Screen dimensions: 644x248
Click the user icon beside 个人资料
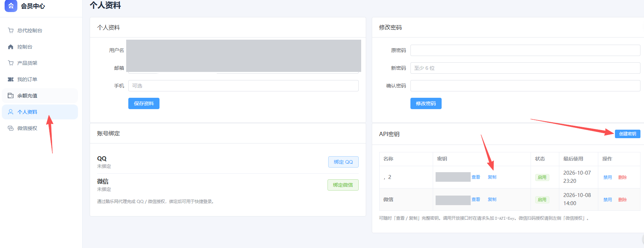pyautogui.click(x=11, y=112)
